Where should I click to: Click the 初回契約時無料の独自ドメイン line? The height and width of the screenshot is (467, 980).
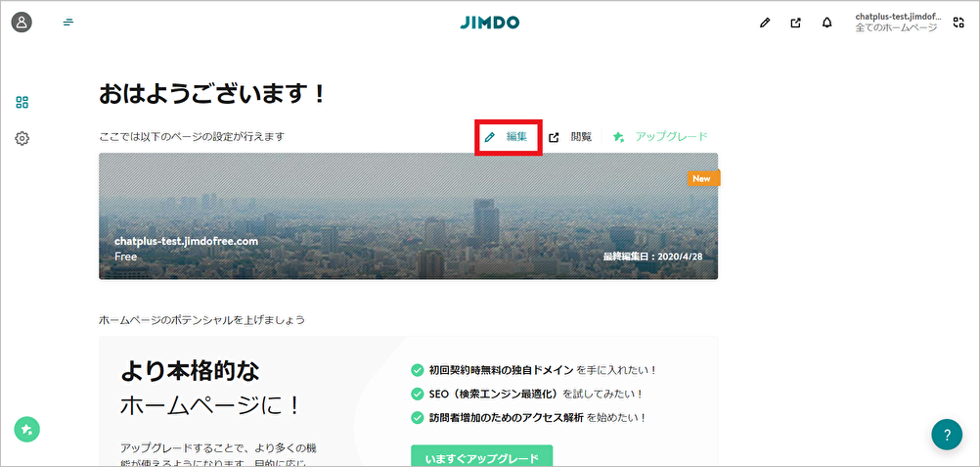(543, 370)
